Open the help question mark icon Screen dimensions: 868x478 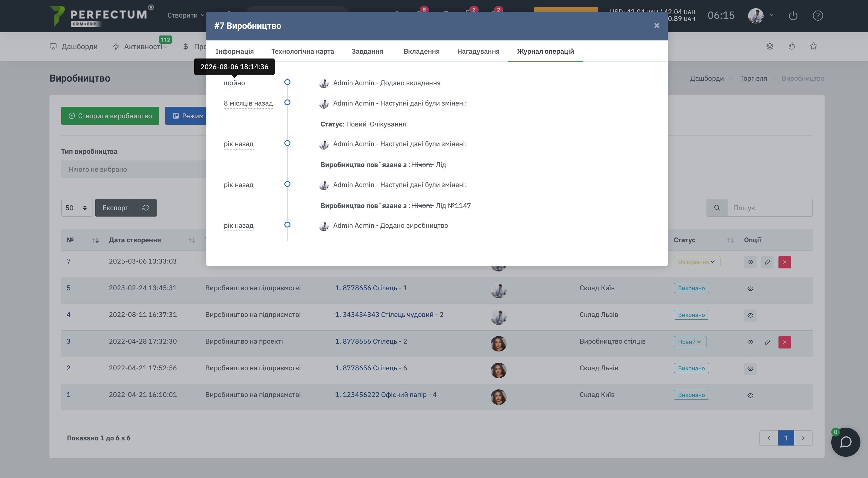(818, 15)
